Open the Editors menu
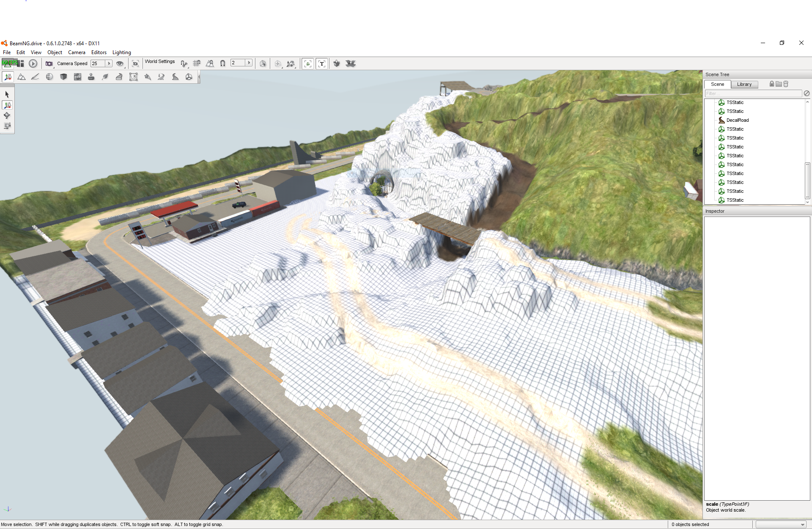Screen dimensions: 812x529 tap(99, 52)
